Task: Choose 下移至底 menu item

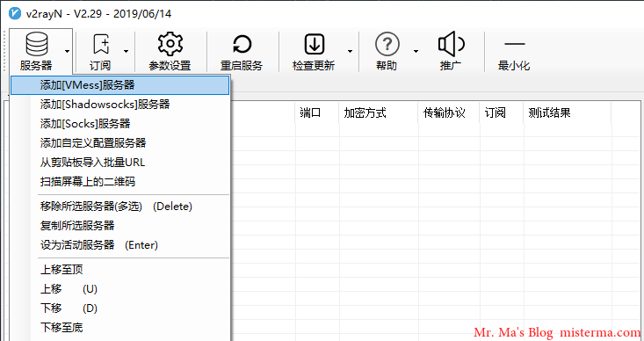Action: pyautogui.click(x=120, y=328)
